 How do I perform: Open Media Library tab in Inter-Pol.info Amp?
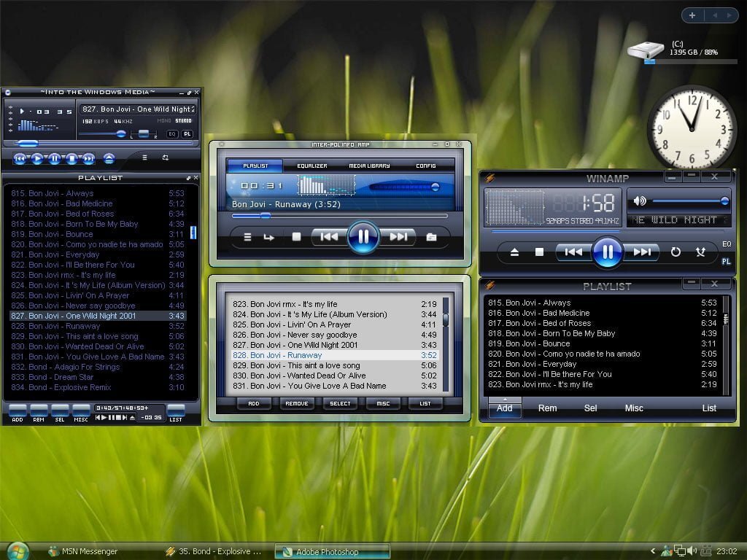369,166
